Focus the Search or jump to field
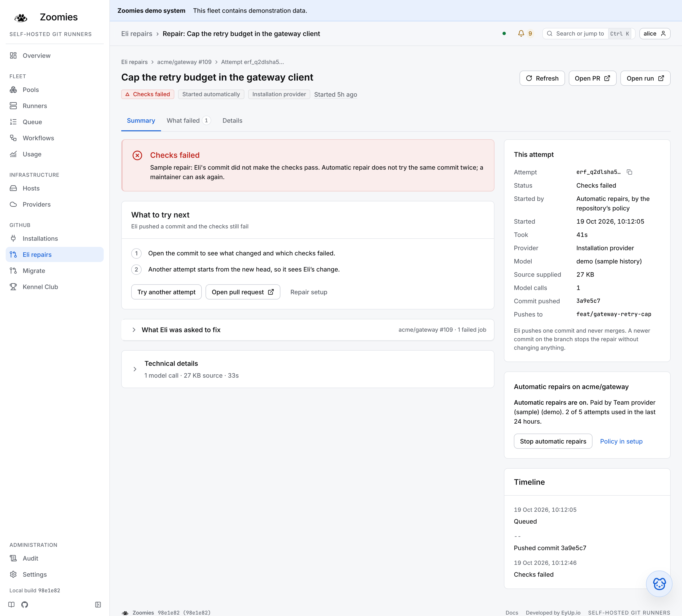 tap(589, 33)
